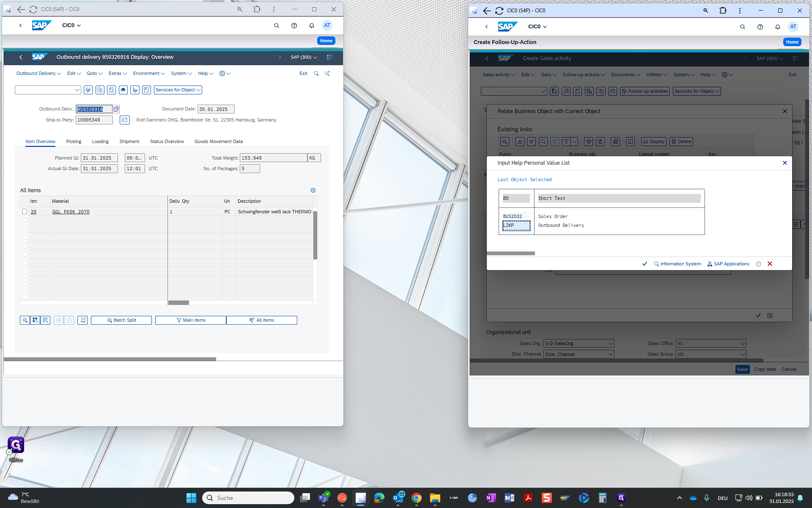Click the Deselect all items icon
Viewport: 812px width, 508px height.
45,320
